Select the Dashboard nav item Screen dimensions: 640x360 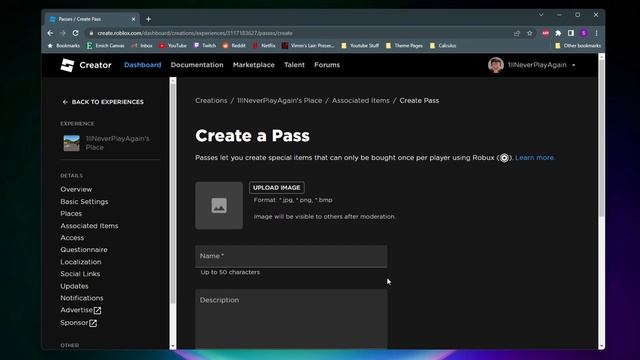point(142,65)
